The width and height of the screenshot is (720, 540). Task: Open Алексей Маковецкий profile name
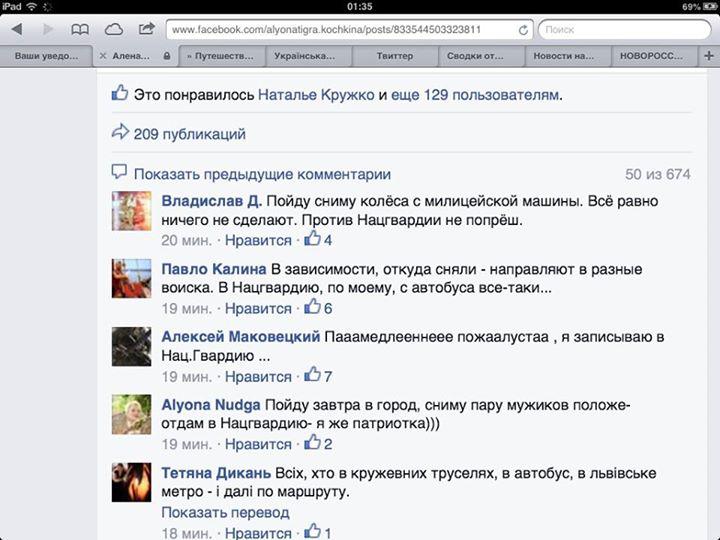tap(241, 337)
